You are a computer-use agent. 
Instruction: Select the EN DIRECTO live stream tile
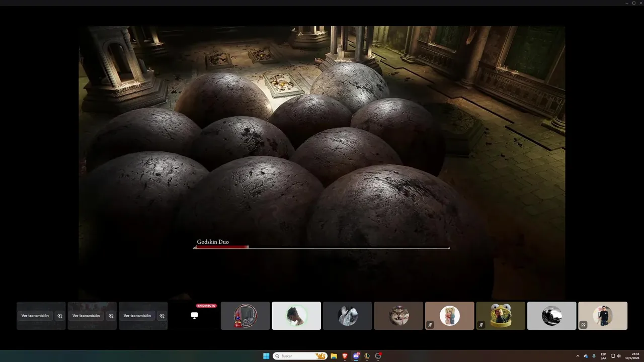point(194,316)
